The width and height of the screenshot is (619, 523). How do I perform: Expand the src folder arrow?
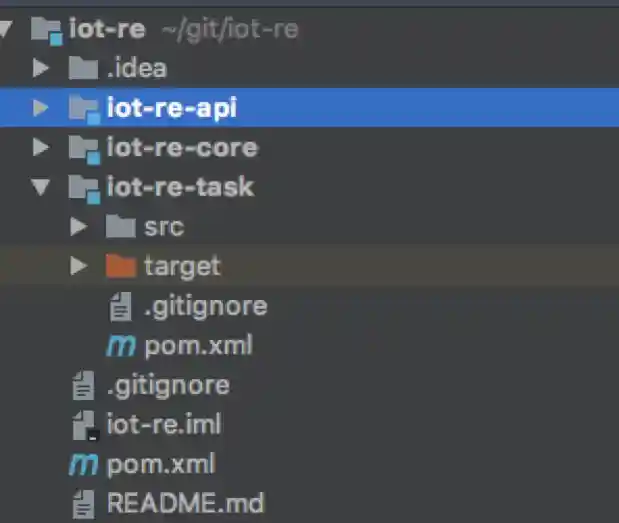click(x=80, y=227)
